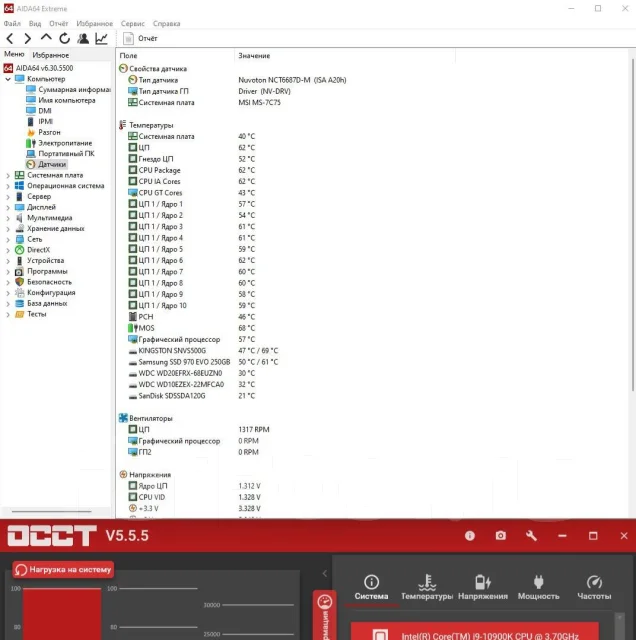Open the Файл menu
Screen dimensions: 636x640
pyautogui.click(x=12, y=24)
